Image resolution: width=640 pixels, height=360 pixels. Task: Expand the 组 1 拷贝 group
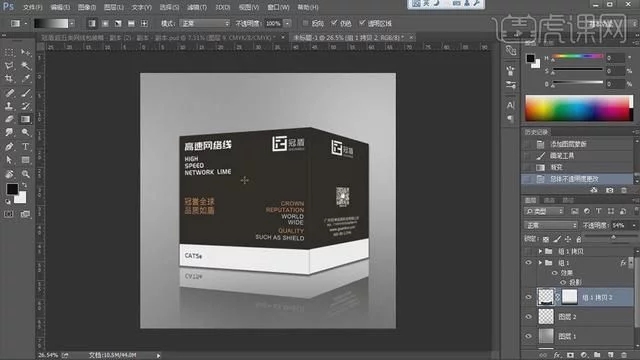(x=540, y=251)
